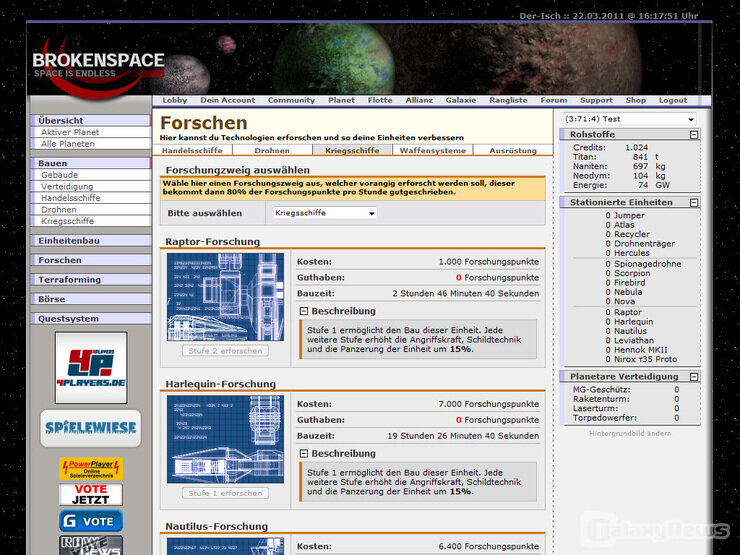
Task: Open the Forum menu item
Action: 554,100
